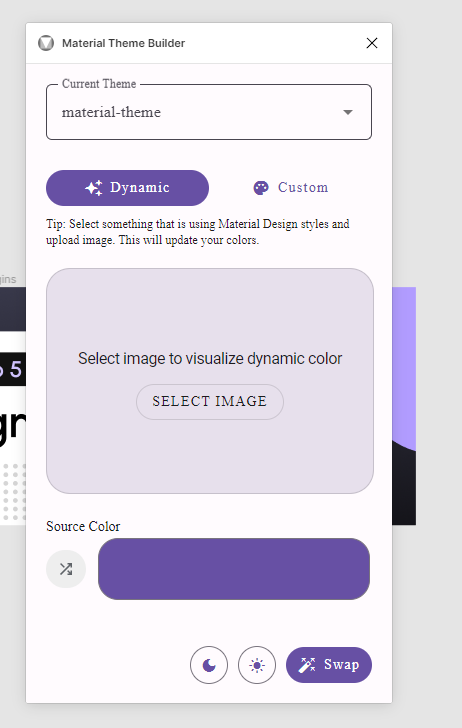This screenshot has width=462, height=728.
Task: Click the sparkle icon on Dynamic
Action: 94,188
